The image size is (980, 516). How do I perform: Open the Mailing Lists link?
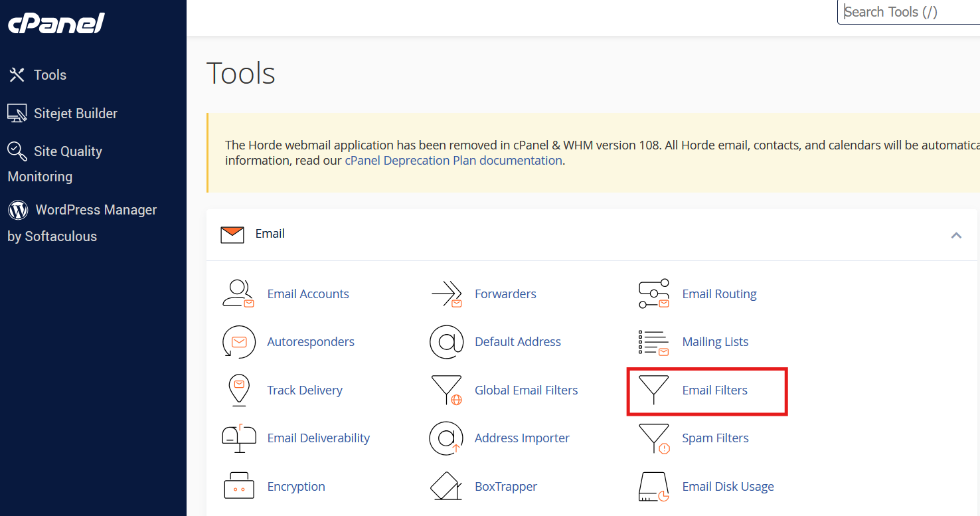click(715, 342)
